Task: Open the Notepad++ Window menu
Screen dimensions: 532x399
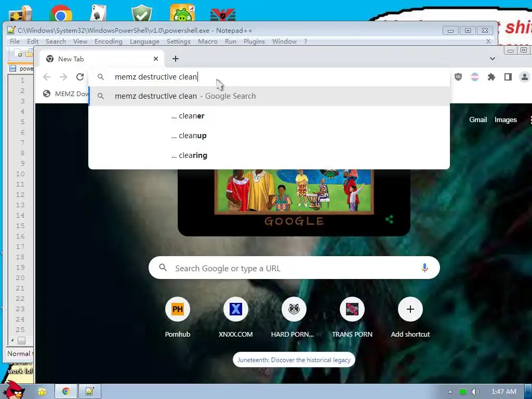Action: pos(284,42)
